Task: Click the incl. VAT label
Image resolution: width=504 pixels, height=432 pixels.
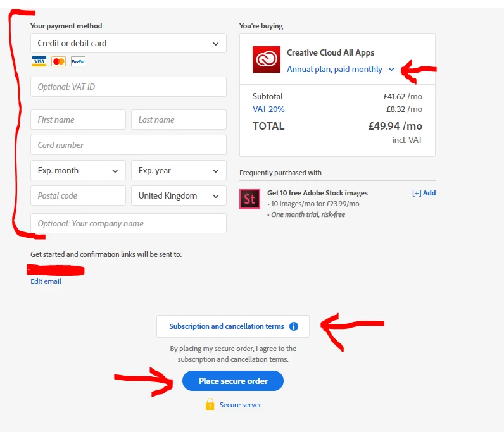Action: coord(407,140)
